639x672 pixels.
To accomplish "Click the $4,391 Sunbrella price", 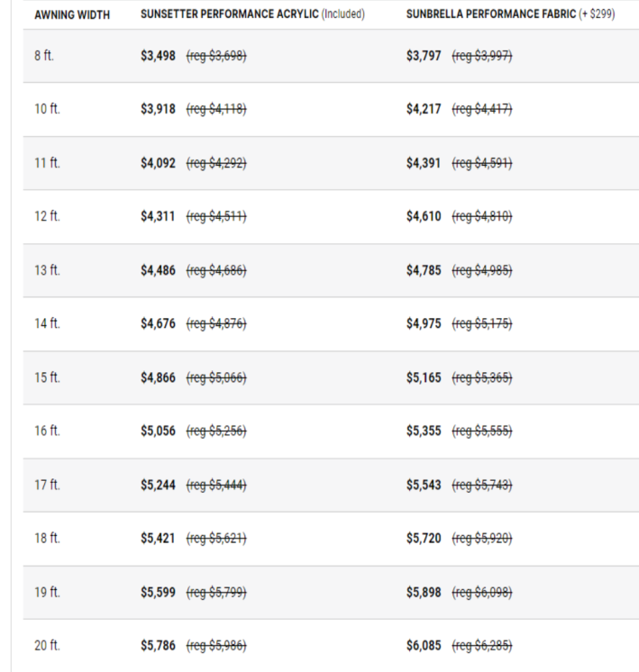I will point(424,164).
